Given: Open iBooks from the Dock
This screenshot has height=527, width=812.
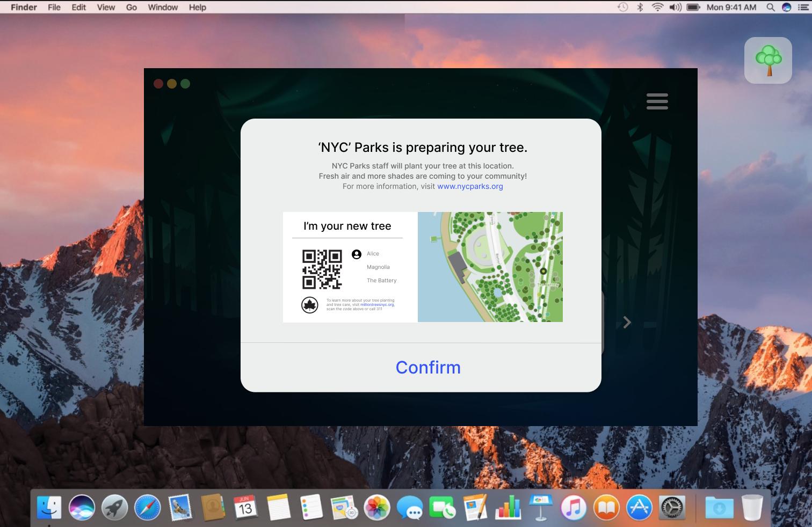Looking at the screenshot, I should pos(606,507).
